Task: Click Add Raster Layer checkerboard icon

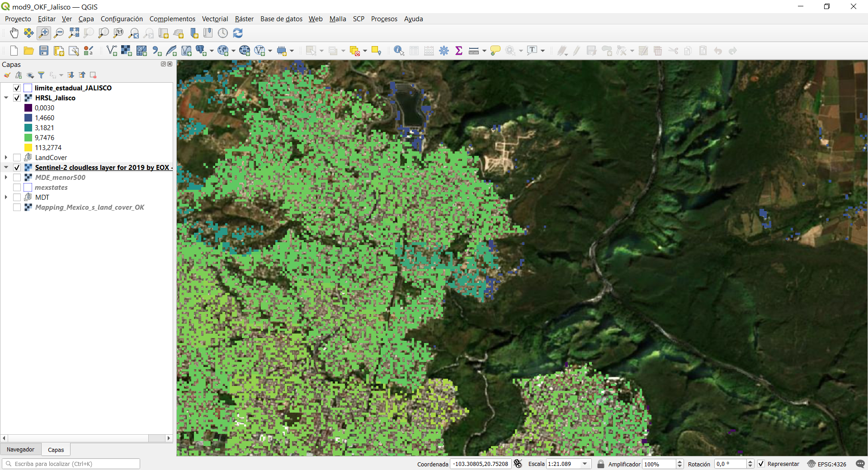Action: (127, 51)
